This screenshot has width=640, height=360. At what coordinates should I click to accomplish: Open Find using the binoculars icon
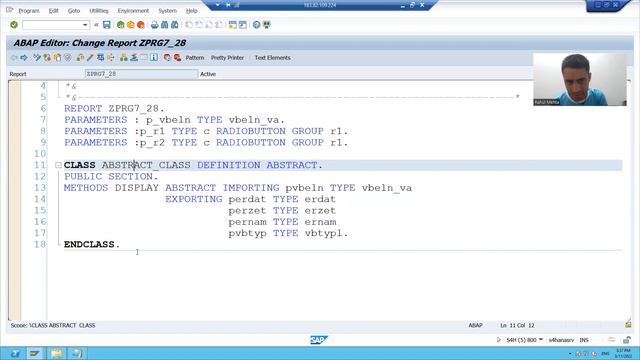(164, 25)
